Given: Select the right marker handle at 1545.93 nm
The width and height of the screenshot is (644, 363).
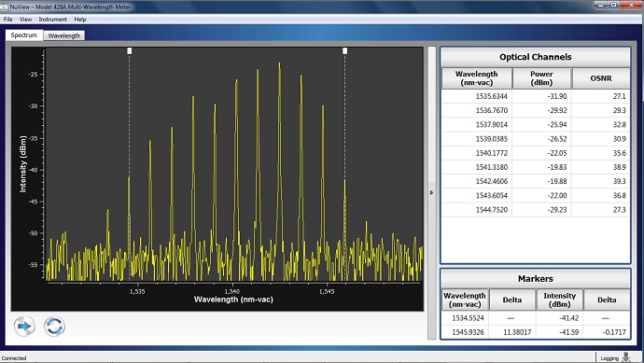Looking at the screenshot, I should (x=345, y=51).
